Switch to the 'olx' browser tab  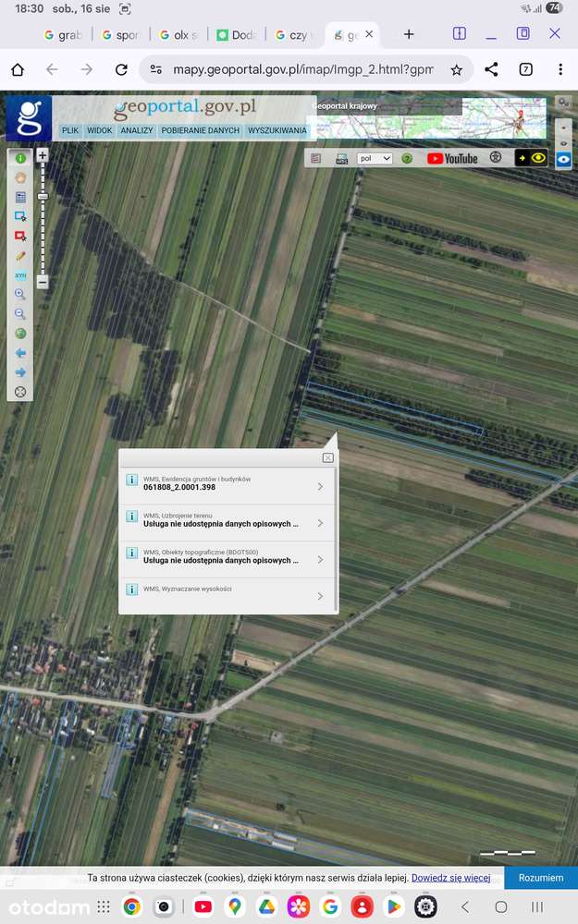(179, 35)
